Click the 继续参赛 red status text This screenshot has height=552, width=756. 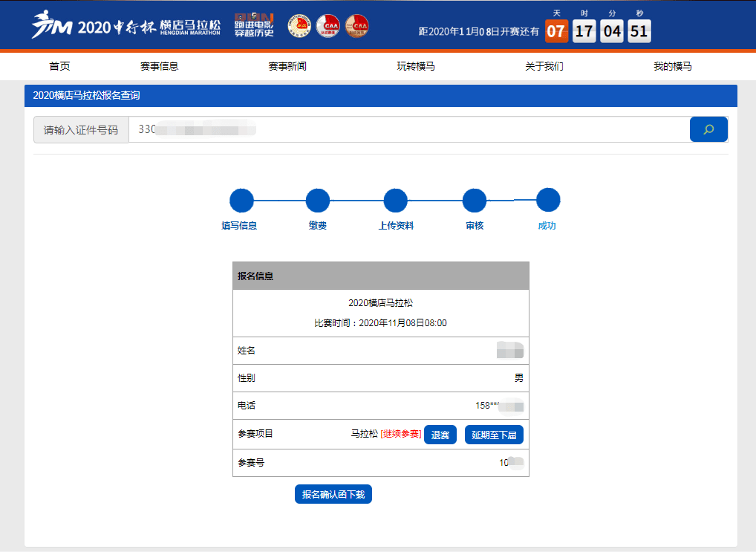click(x=401, y=434)
